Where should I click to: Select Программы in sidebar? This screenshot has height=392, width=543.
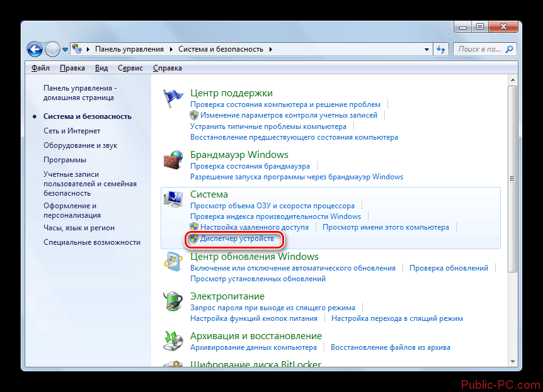pyautogui.click(x=65, y=160)
